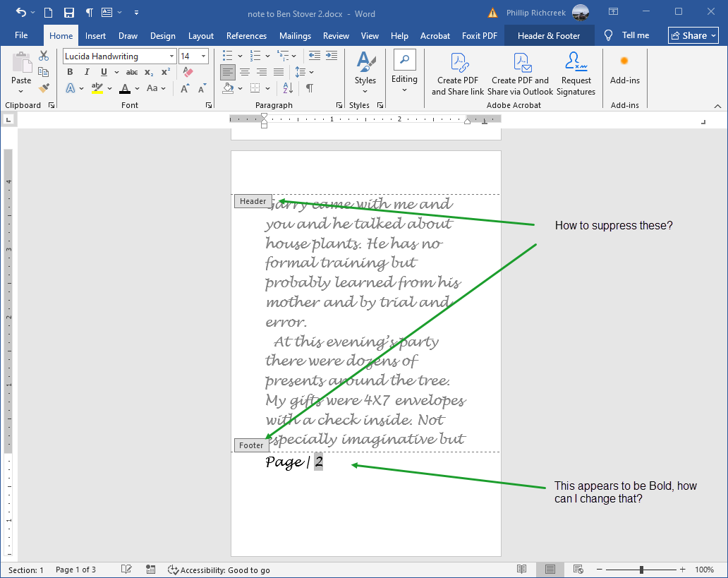Enable center text alignment

coord(244,71)
